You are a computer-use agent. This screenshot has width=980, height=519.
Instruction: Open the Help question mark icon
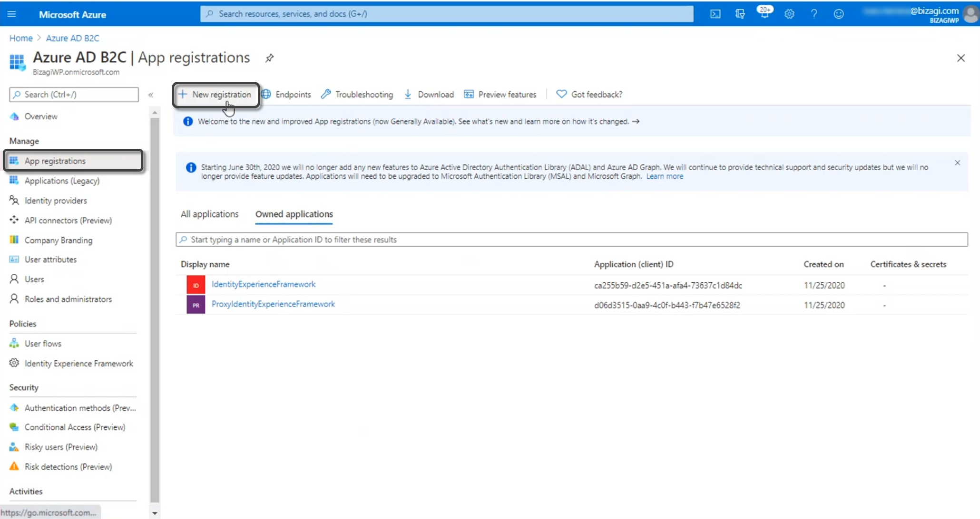point(814,14)
